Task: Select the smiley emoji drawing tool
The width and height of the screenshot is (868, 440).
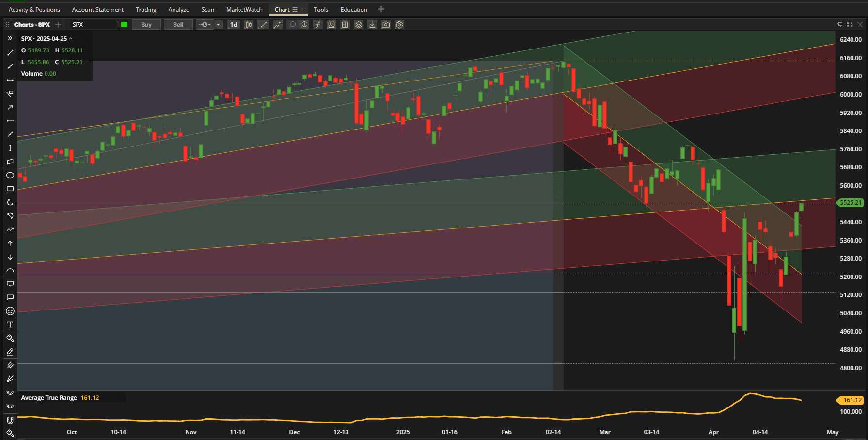Action: click(x=10, y=311)
